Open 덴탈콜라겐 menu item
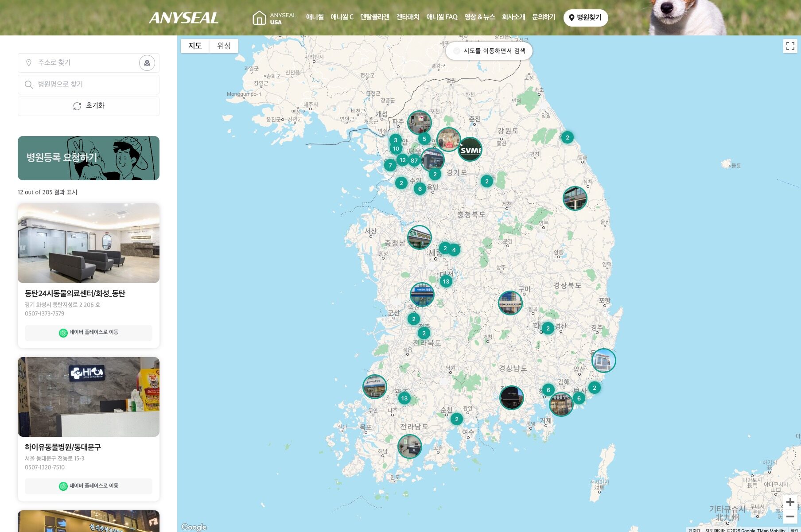Screen dimensions: 801x532 (x=374, y=17)
